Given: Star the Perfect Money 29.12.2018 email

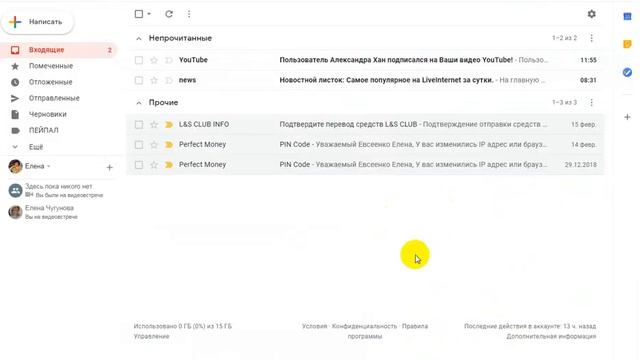Looking at the screenshot, I should pos(154,165).
